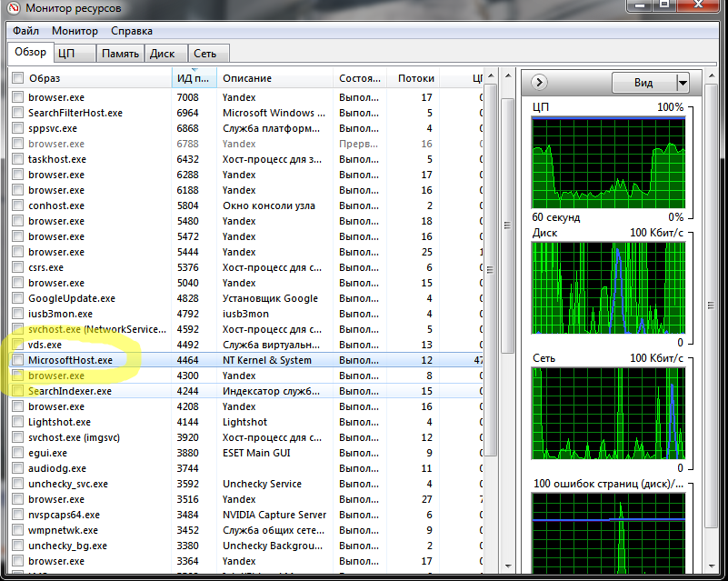Switch to the Память tab
The height and width of the screenshot is (581, 728).
tap(120, 54)
